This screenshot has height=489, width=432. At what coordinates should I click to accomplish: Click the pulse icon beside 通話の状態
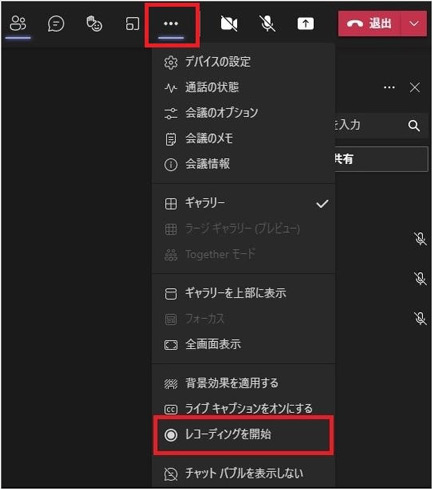[171, 88]
